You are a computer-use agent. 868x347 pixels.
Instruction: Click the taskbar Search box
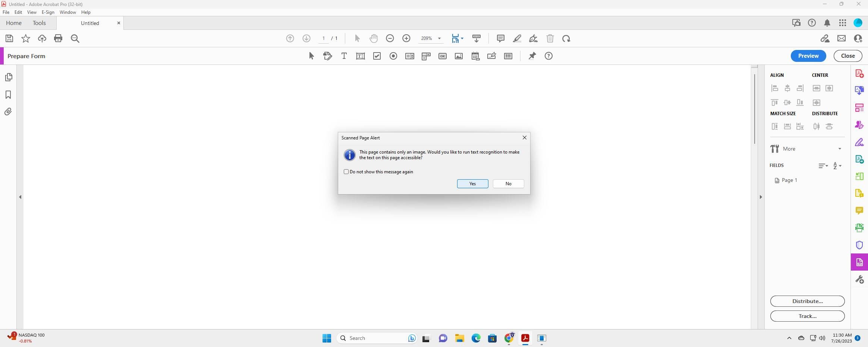[x=377, y=338]
